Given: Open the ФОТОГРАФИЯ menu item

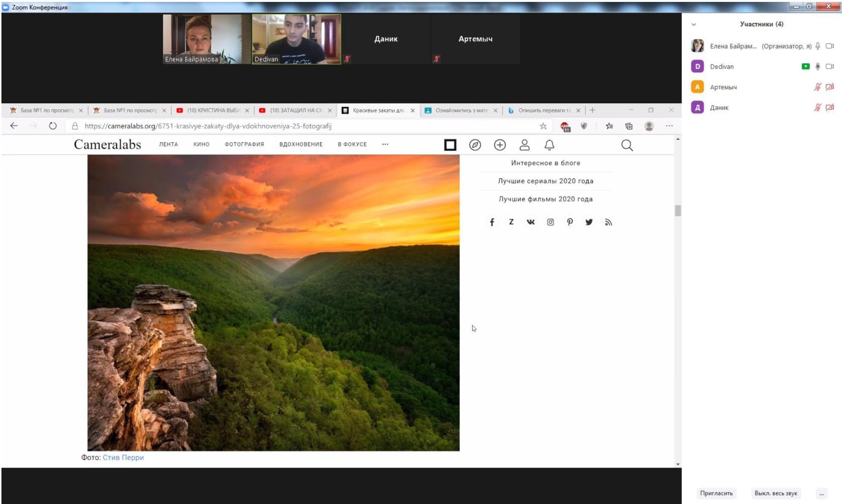Looking at the screenshot, I should point(244,144).
